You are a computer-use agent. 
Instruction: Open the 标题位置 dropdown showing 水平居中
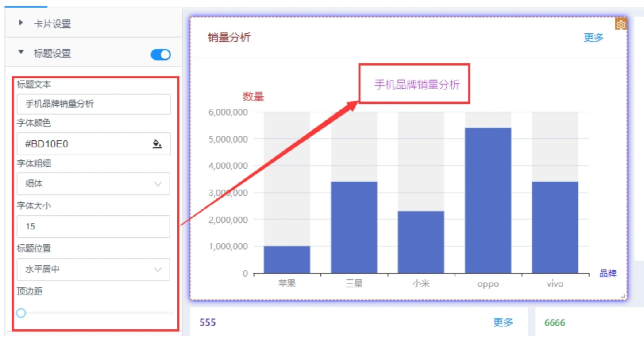[93, 269]
